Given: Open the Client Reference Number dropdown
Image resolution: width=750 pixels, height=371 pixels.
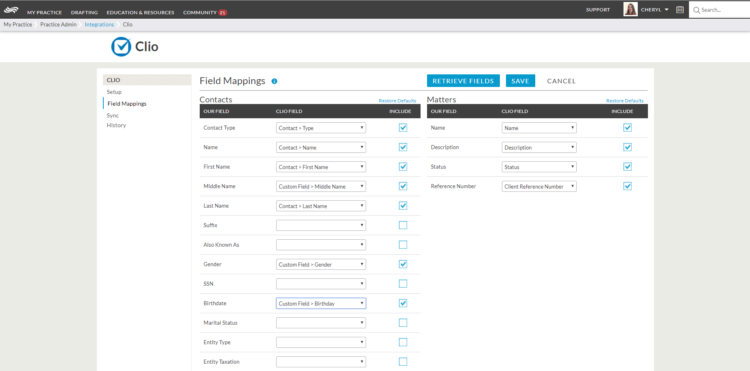Looking at the screenshot, I should 539,186.
